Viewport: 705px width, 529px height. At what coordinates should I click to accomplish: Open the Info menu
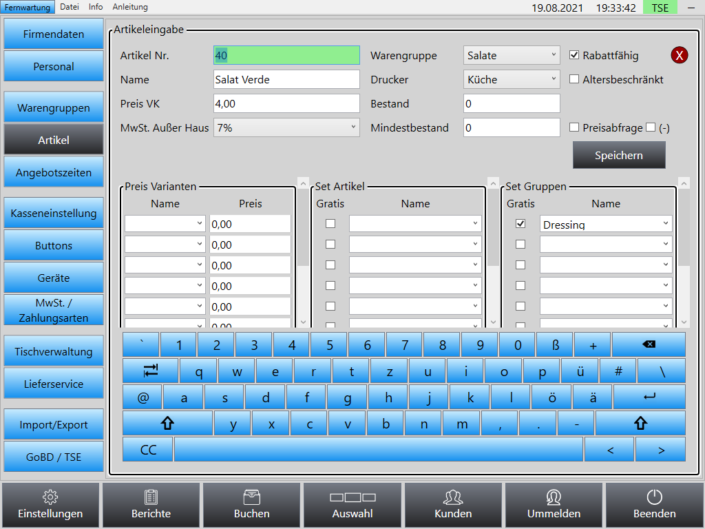[x=95, y=7]
